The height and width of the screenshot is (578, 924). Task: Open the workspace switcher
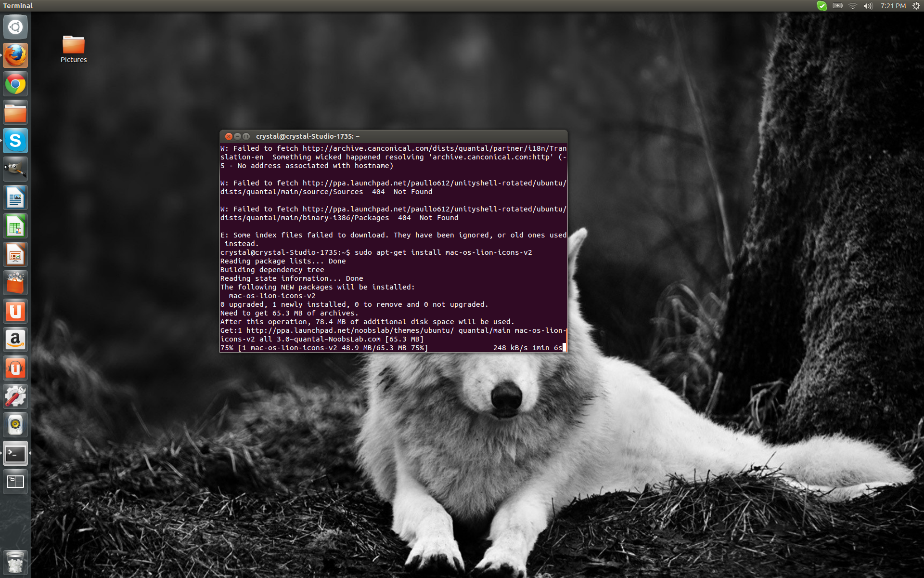[x=15, y=482]
